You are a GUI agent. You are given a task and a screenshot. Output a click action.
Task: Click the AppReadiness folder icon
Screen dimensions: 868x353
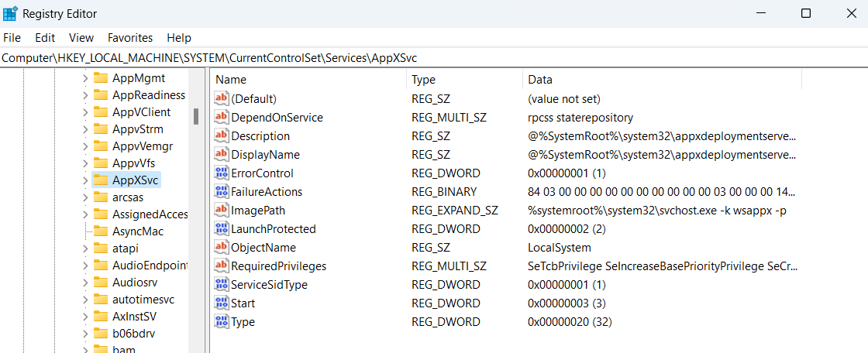click(x=100, y=95)
